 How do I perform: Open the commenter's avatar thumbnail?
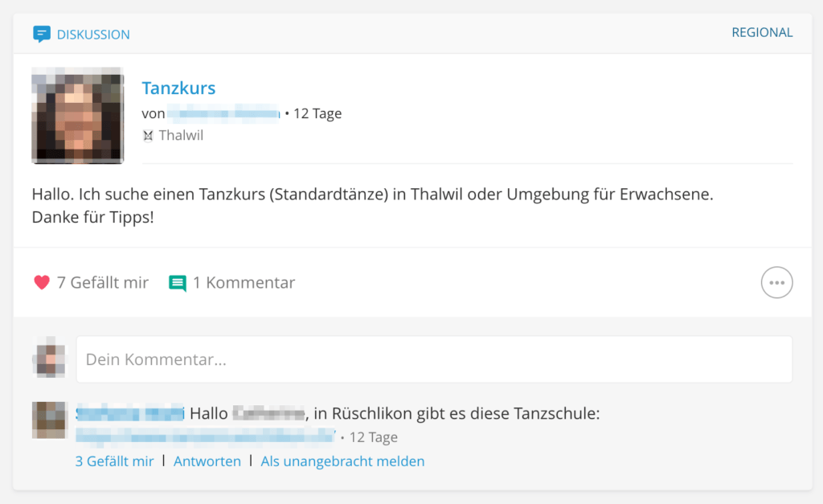[49, 420]
